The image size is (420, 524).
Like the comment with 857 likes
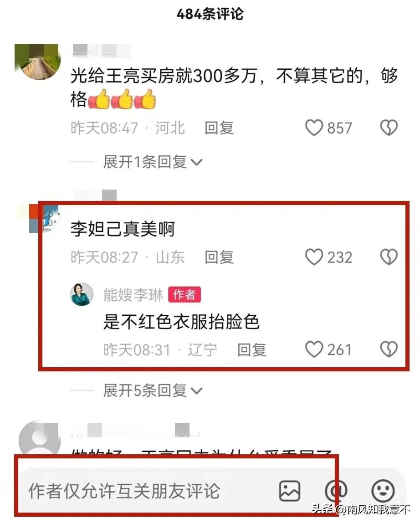coord(314,128)
